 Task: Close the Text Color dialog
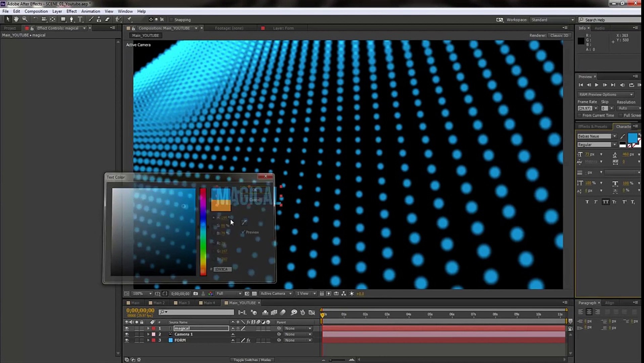pyautogui.click(x=265, y=176)
